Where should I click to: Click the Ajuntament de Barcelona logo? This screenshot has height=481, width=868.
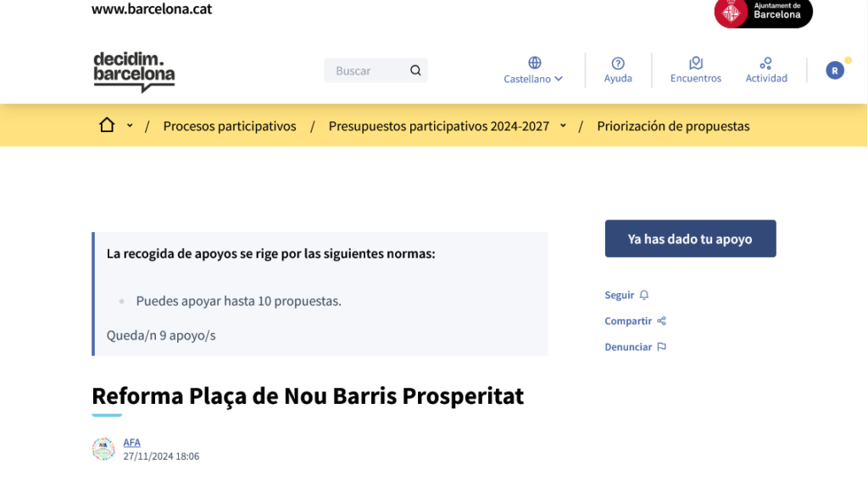point(763,13)
